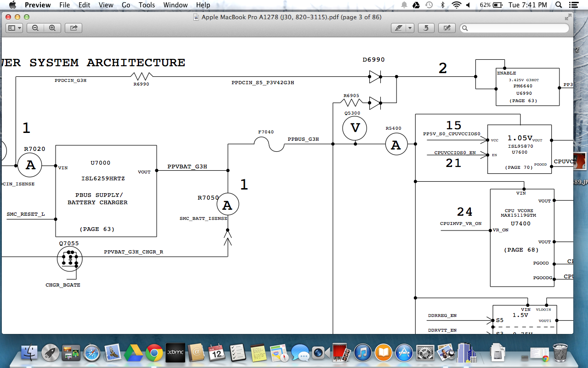Open Launchpad rocket in the Dock
588x368 pixels.
click(x=51, y=353)
